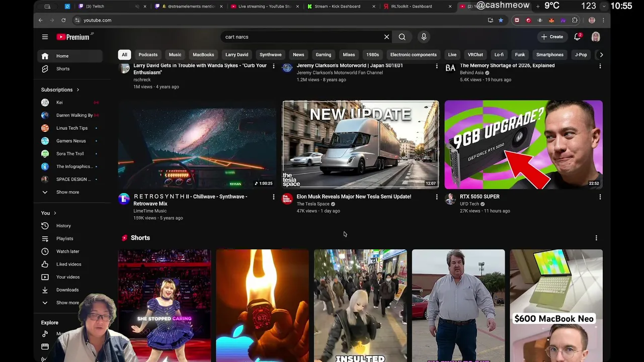
Task: Open the RTX 5050 SUPER video thumbnail
Action: [x=523, y=145]
